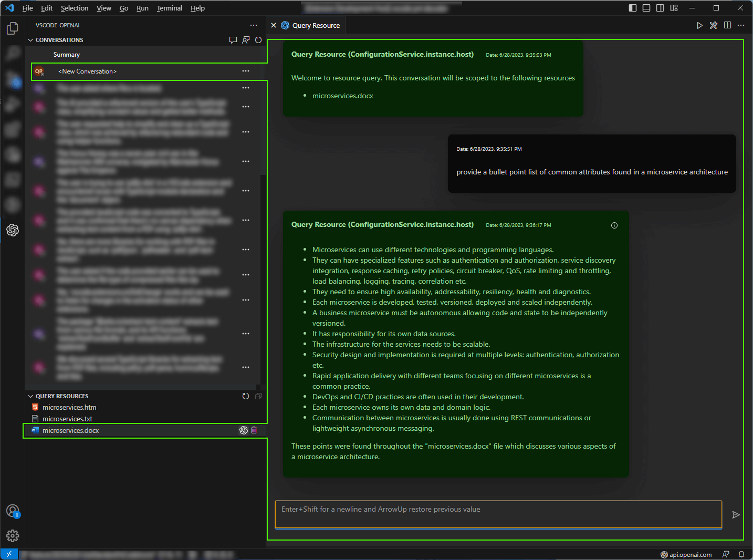This screenshot has height=560, width=753.
Task: Click the date 6/28/2023, 9:36:17 PM
Action: pyautogui.click(x=518, y=225)
